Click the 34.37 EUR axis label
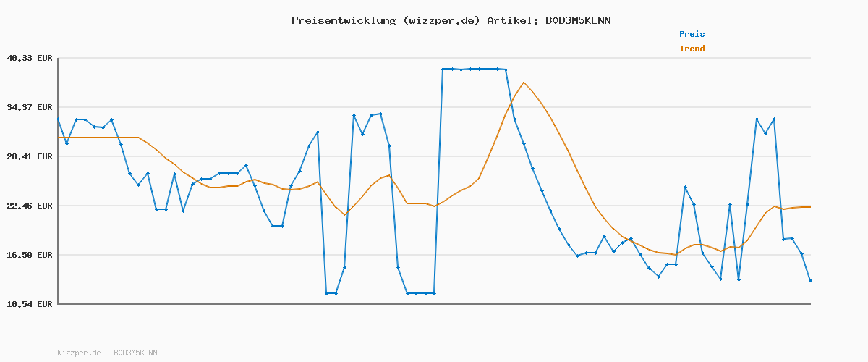Viewport: 868px width, 362px height. (29, 107)
